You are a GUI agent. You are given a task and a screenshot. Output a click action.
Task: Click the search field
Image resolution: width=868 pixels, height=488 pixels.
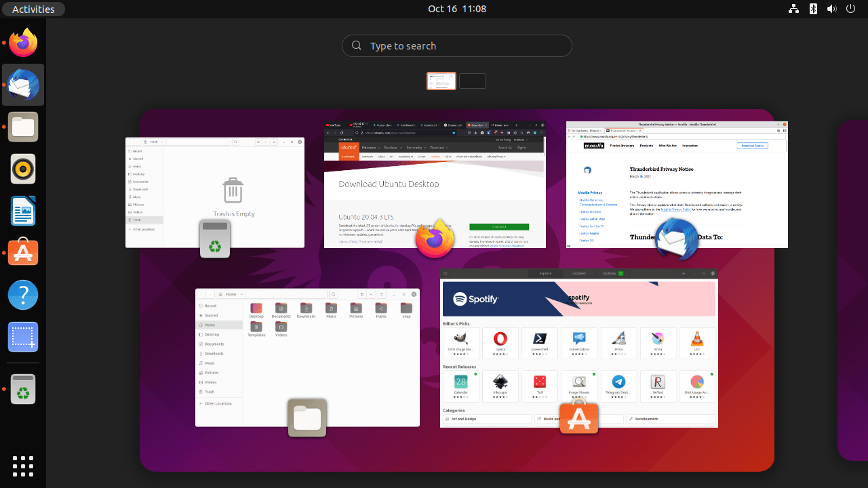456,46
